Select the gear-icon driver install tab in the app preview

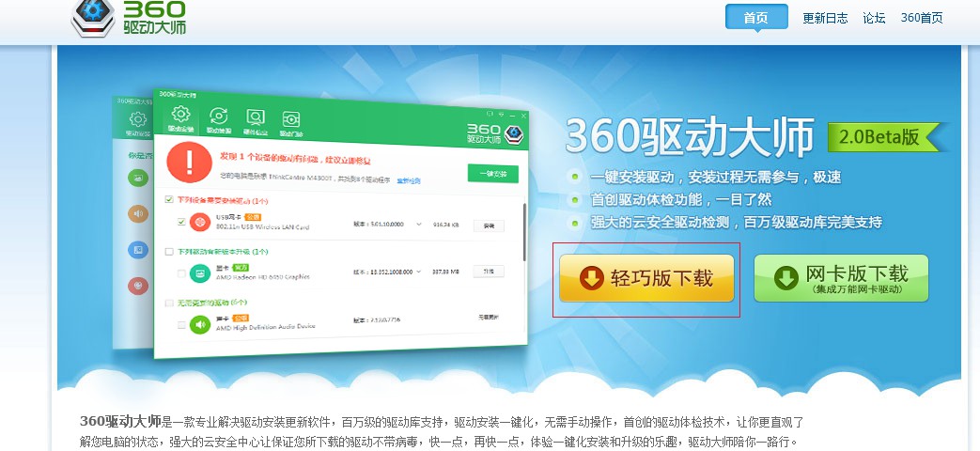tap(180, 118)
